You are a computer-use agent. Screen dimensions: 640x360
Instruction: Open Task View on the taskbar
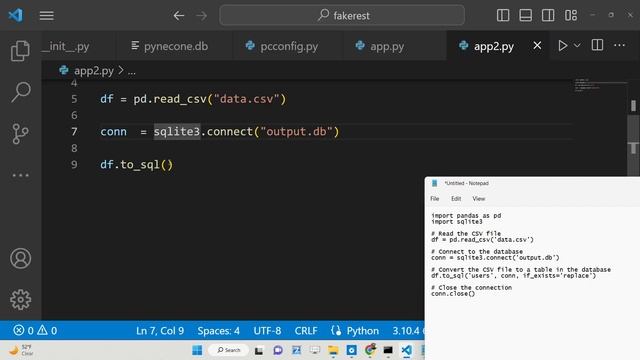point(259,350)
